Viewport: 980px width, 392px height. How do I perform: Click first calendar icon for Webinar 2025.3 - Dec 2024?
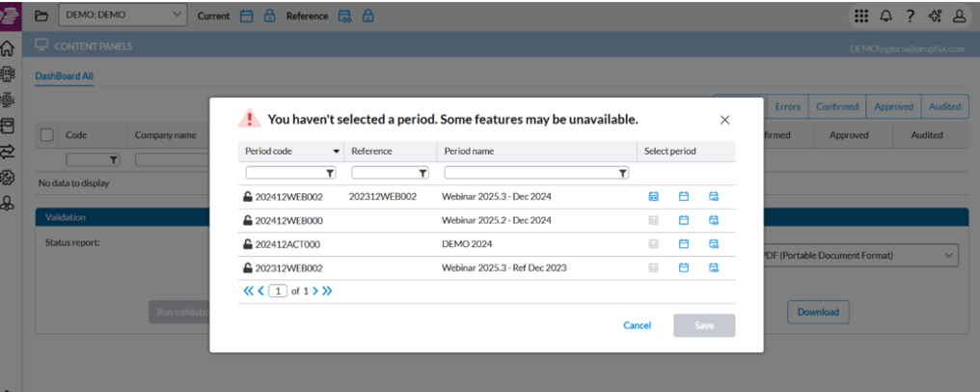tap(653, 196)
